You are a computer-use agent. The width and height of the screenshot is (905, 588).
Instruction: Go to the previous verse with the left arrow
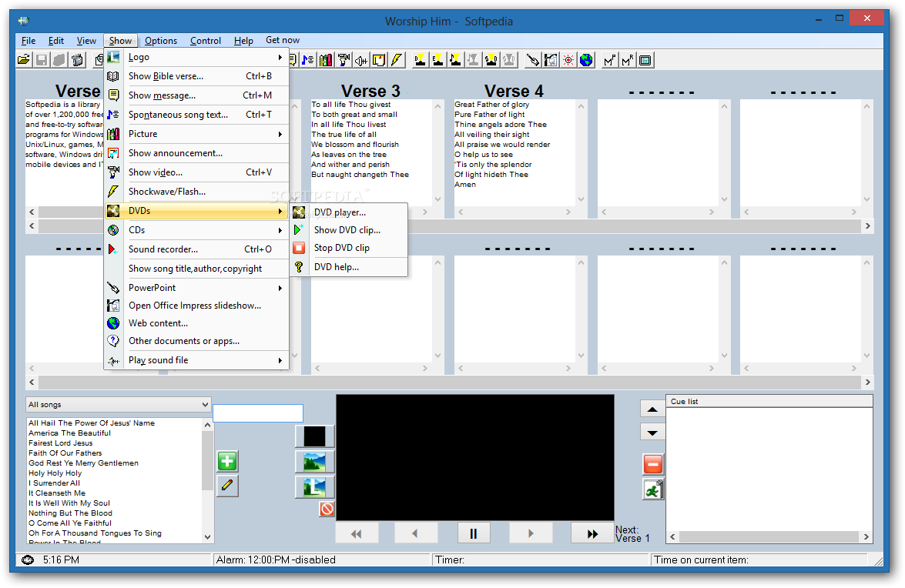coord(415,533)
